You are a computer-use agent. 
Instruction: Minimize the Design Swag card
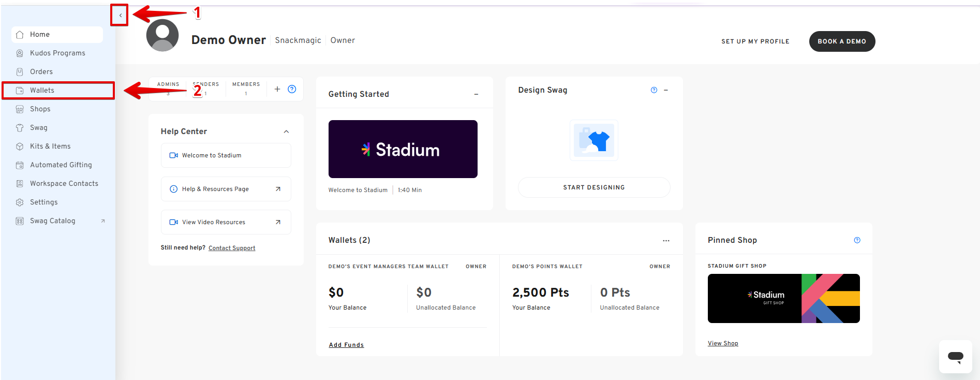point(666,90)
